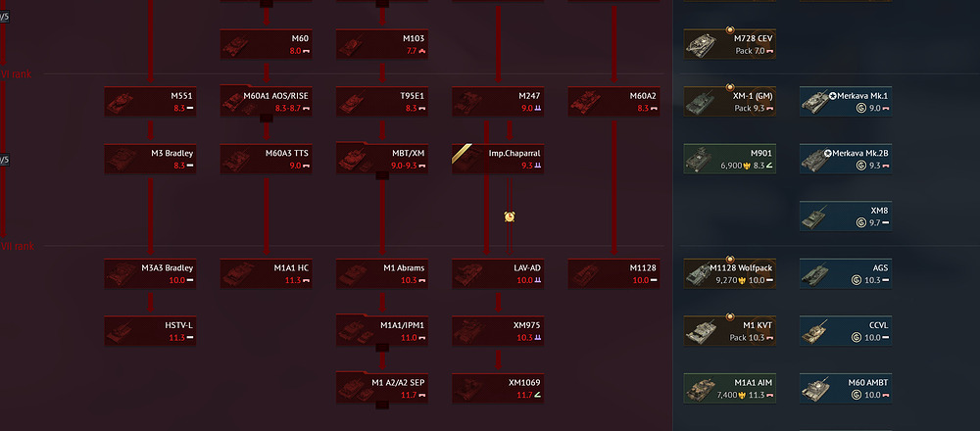
Task: Expand the M60A1 AOS/RISE vehicle group
Action: tap(267, 119)
